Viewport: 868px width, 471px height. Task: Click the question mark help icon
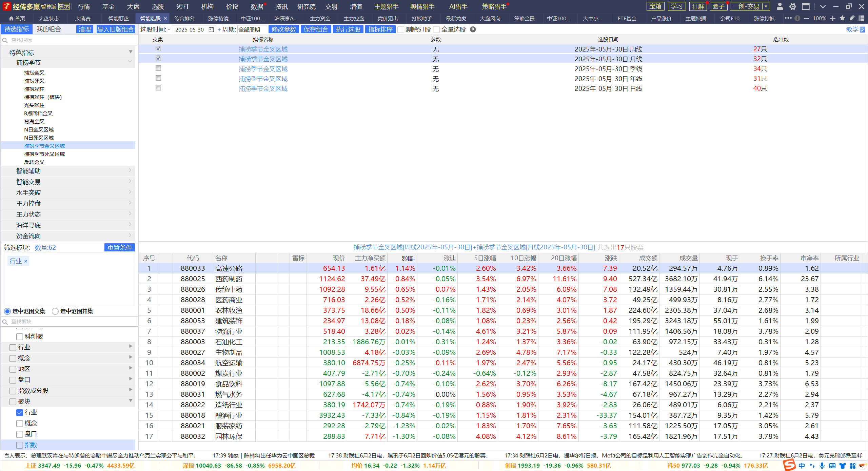click(473, 29)
